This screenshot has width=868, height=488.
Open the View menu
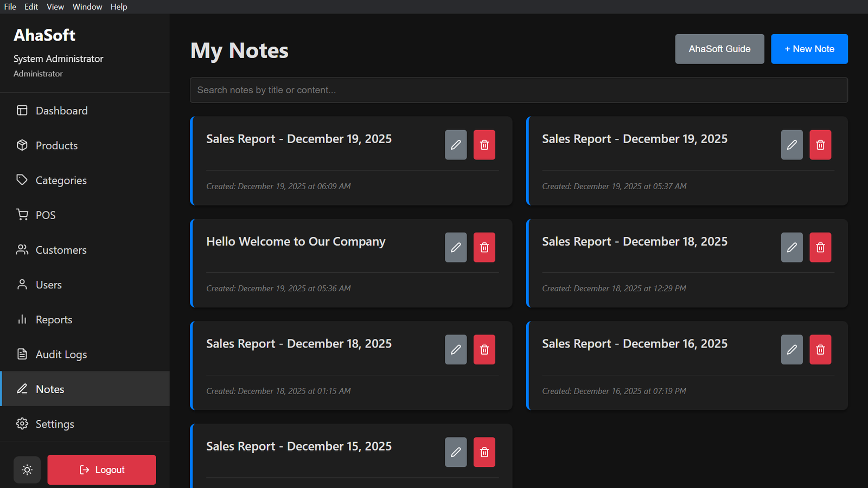click(x=55, y=7)
